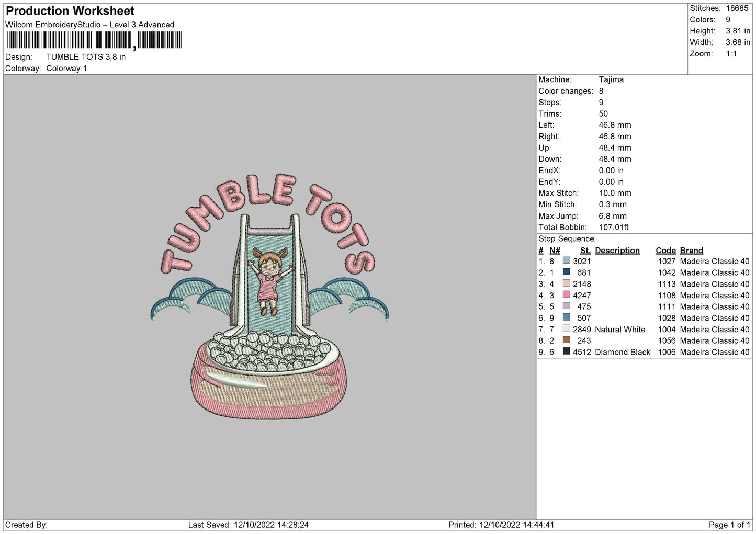Viewport: 756px width, 534px height.
Task: Click the 'EndX:' label
Action: coord(549,171)
